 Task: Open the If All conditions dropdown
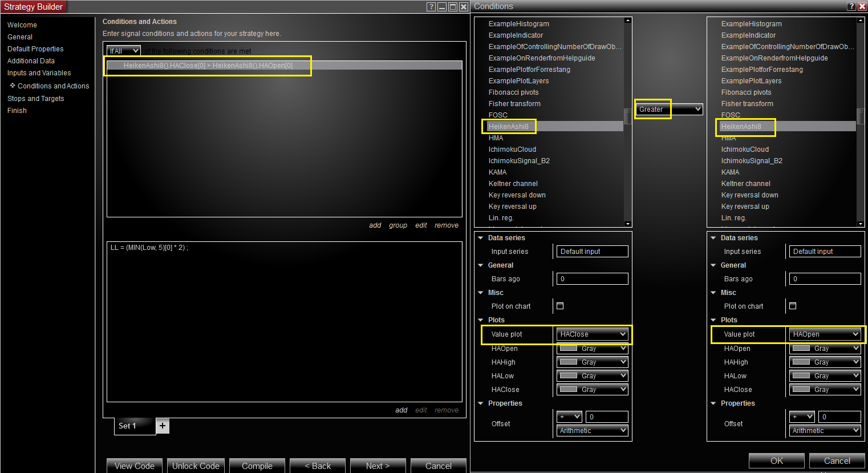click(x=124, y=51)
